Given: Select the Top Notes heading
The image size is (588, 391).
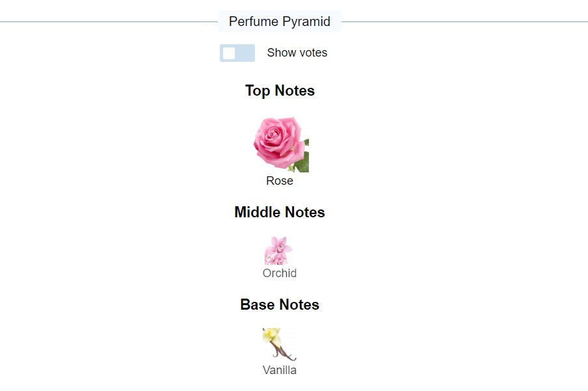Looking at the screenshot, I should click(280, 90).
